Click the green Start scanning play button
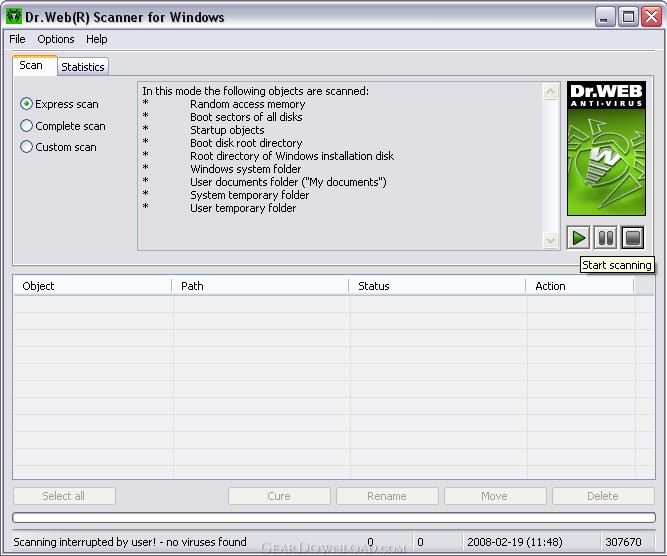667x556 pixels. tap(578, 238)
